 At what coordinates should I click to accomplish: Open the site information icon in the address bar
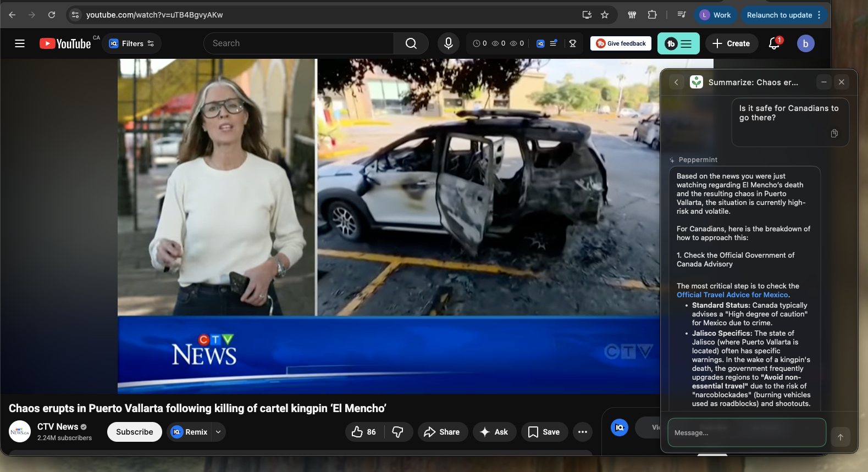(76, 15)
